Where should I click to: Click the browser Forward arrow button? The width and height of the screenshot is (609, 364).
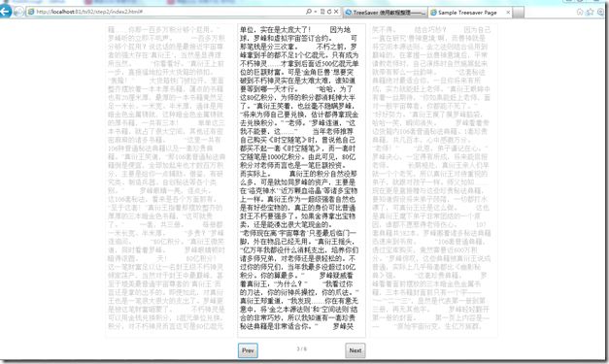click(x=18, y=12)
